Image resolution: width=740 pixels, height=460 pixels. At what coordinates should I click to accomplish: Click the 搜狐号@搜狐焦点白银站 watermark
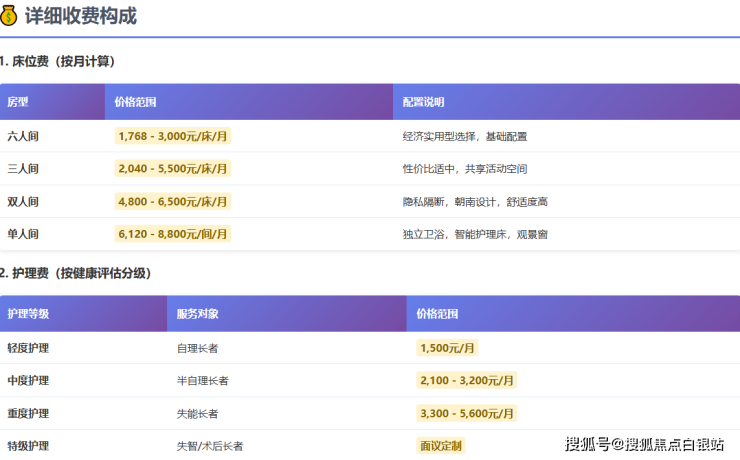[x=645, y=445]
